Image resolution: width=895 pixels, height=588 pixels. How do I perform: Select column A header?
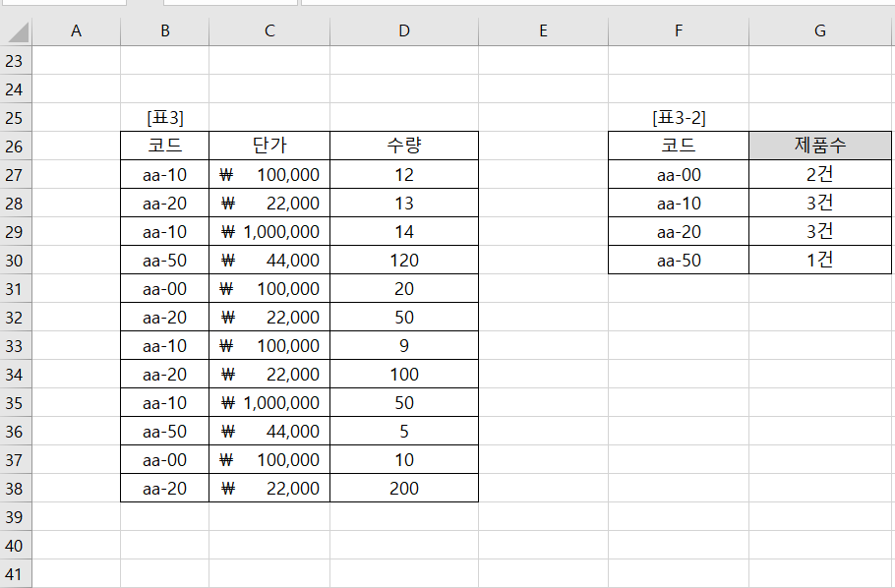coord(76,30)
